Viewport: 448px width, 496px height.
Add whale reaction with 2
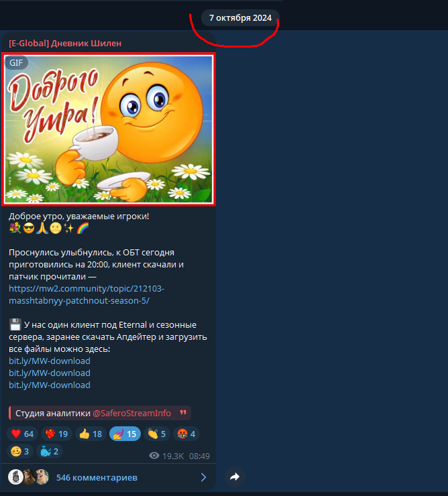click(50, 451)
